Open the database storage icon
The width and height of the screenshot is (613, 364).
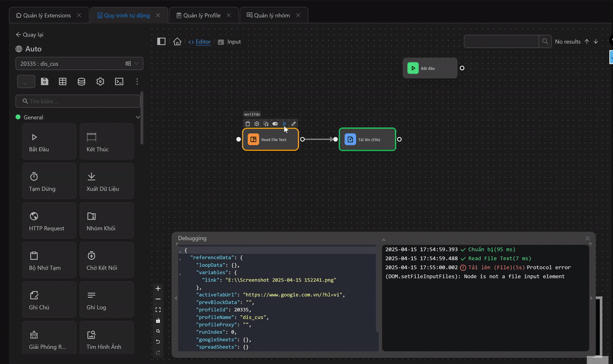81,81
